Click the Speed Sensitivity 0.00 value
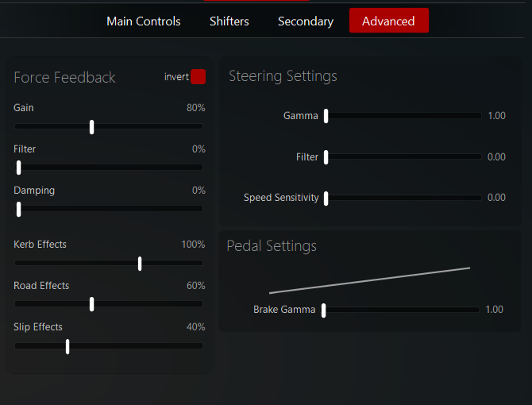532x405 pixels. [496, 198]
